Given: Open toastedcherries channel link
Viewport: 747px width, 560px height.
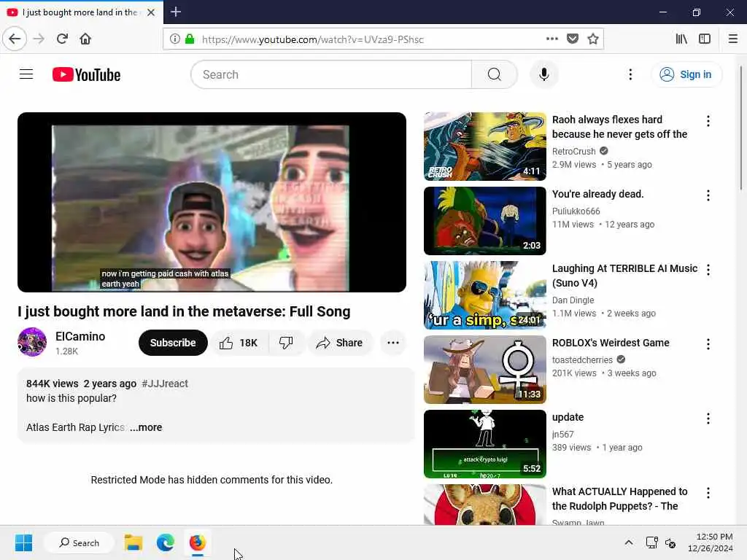Looking at the screenshot, I should point(582,360).
